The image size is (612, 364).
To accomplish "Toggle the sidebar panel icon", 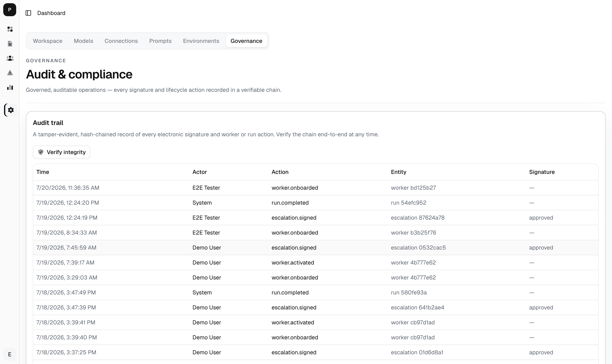I will point(29,13).
